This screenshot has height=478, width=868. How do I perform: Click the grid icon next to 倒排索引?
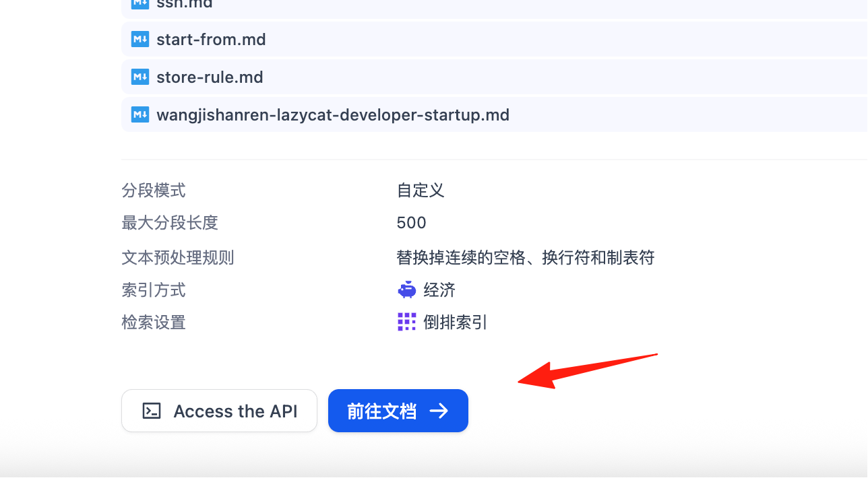point(407,322)
